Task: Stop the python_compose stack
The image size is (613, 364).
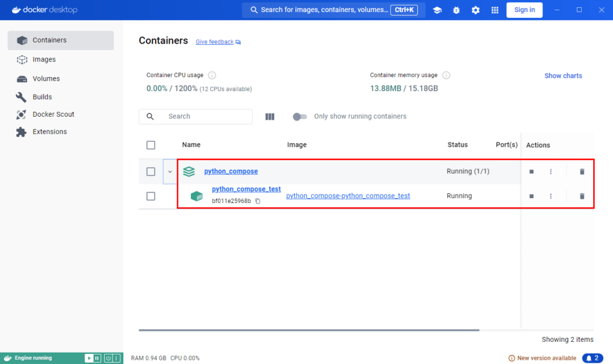Action: [x=532, y=172]
